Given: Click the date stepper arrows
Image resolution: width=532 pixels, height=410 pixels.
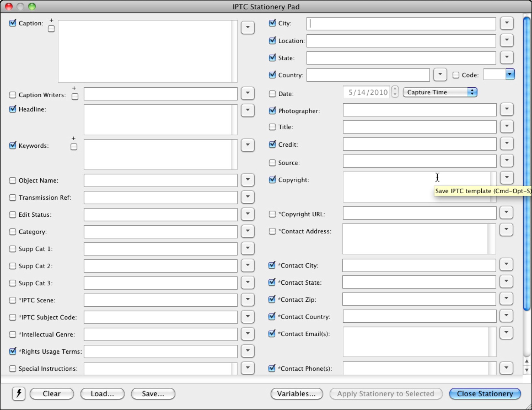Looking at the screenshot, I should coord(395,92).
